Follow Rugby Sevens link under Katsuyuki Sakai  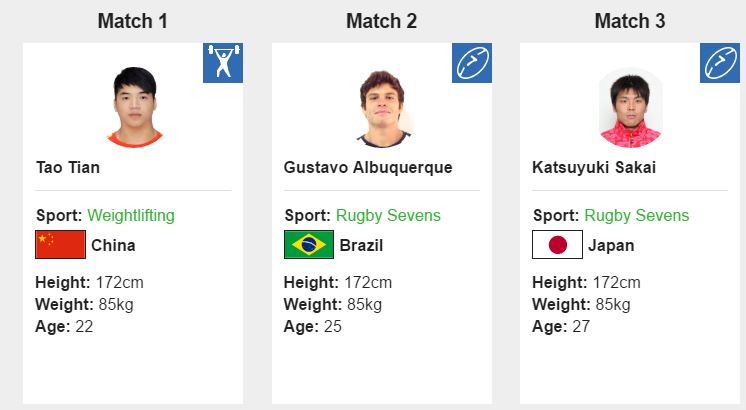click(637, 215)
